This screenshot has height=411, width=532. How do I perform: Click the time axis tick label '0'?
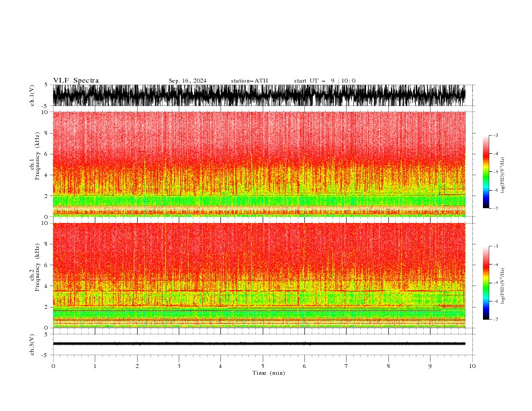coord(53,366)
